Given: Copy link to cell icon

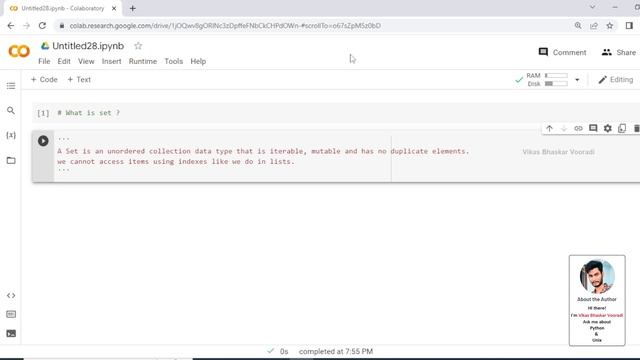Looking at the screenshot, I should pyautogui.click(x=578, y=129).
